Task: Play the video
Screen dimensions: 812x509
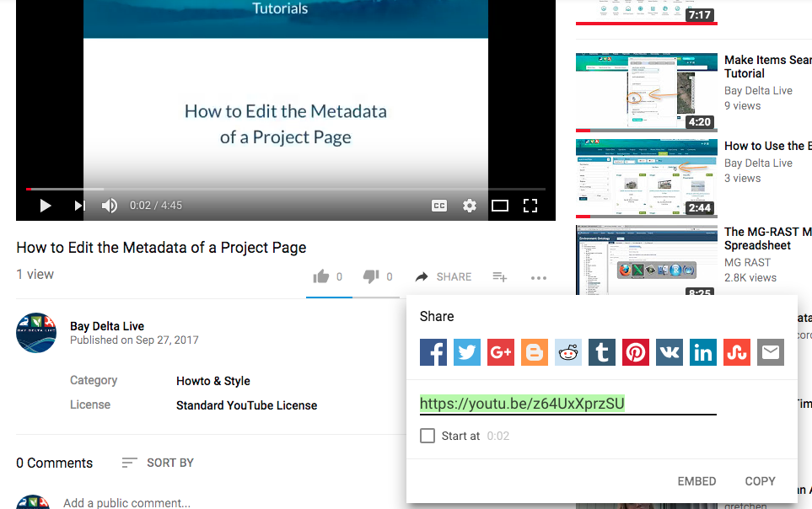Action: [x=46, y=206]
